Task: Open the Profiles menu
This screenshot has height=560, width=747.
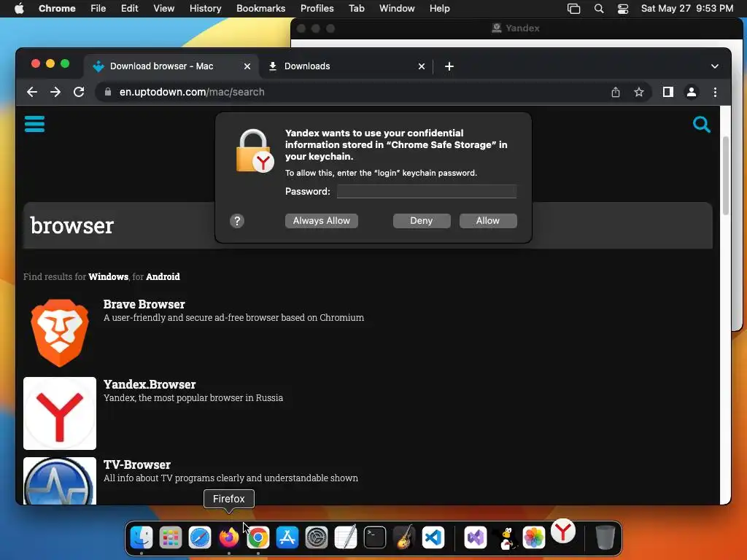Action: point(317,9)
